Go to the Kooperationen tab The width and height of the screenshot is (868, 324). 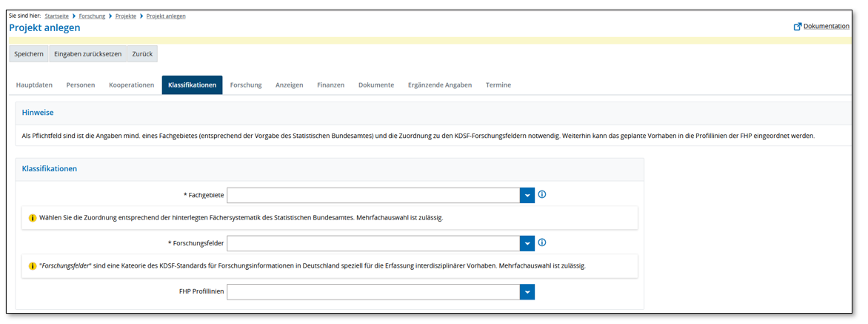point(131,85)
